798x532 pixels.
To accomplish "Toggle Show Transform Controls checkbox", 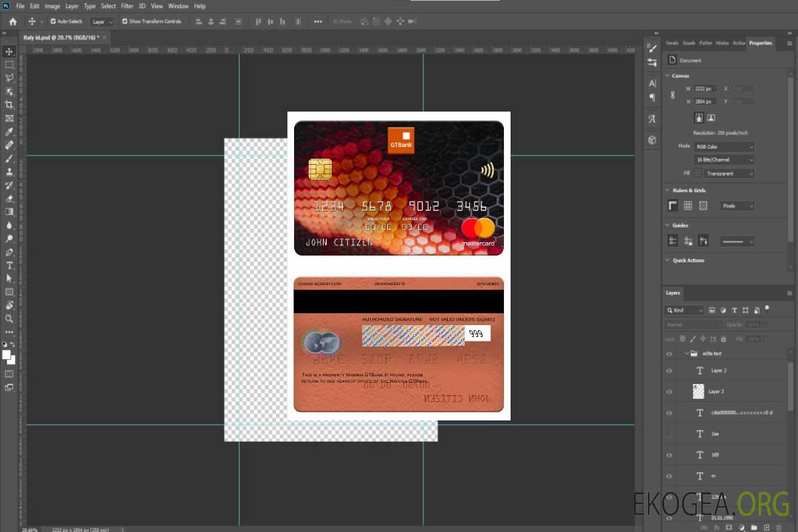I will [125, 21].
